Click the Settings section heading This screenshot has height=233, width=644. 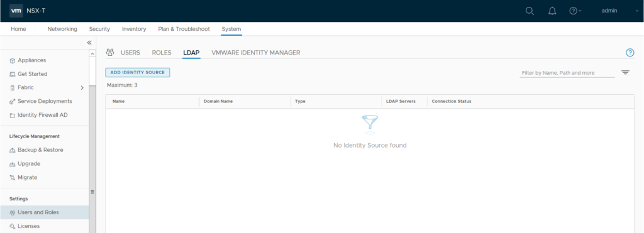click(x=18, y=198)
